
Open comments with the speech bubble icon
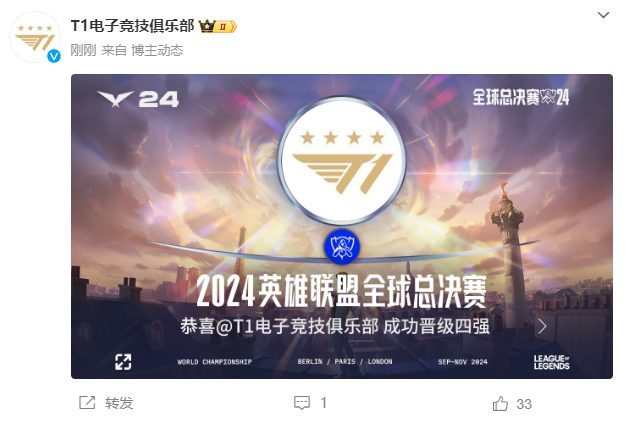[302, 403]
